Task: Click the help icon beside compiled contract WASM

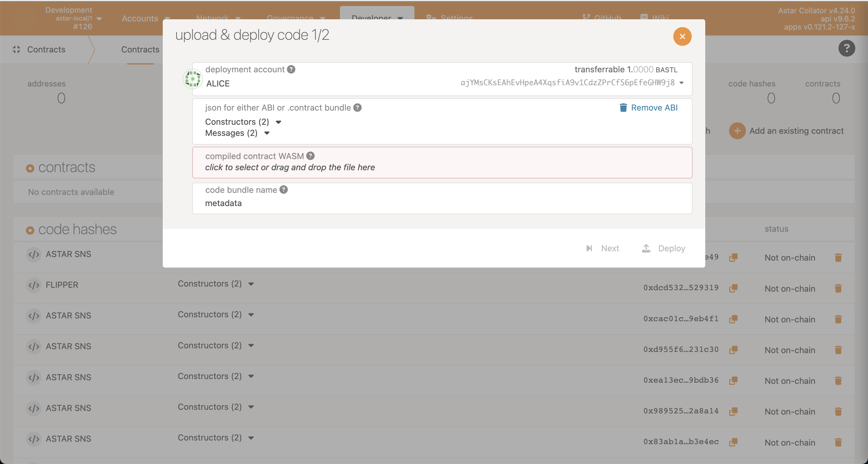Action: 310,156
